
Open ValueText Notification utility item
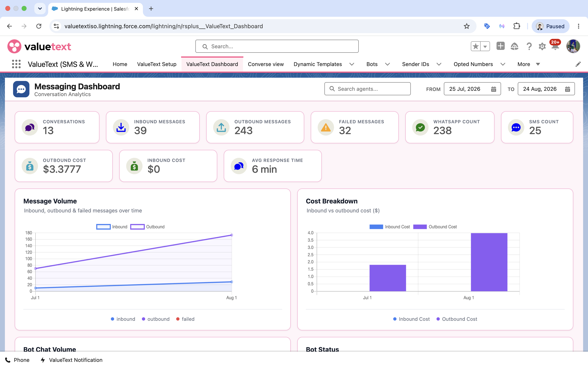(71, 360)
